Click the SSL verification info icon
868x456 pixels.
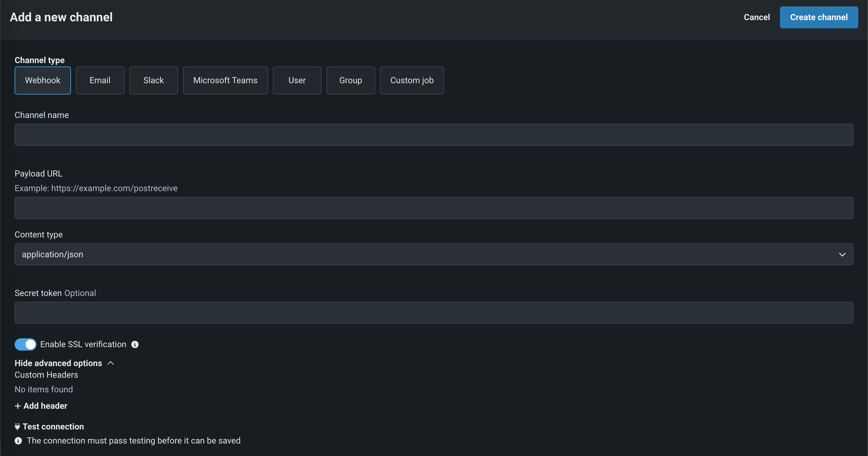point(135,344)
